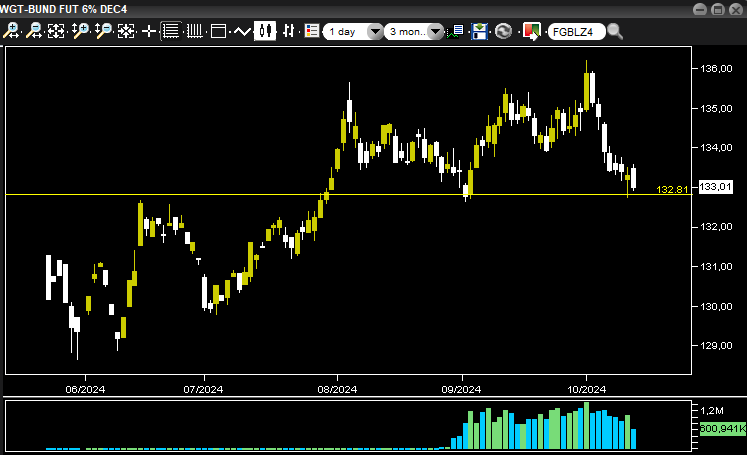Viewport: 747px width, 456px height.
Task: Click the yellow 132.81 line value label
Action: (672, 189)
